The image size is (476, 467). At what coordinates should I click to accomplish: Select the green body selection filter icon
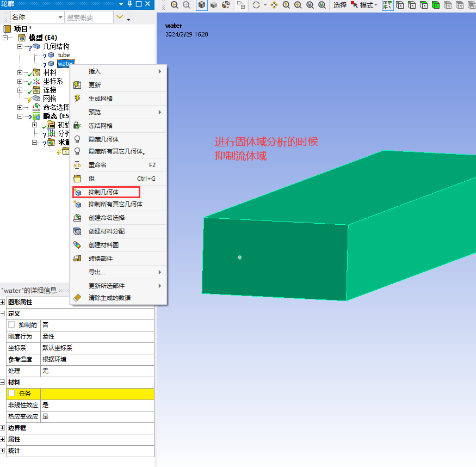tap(436, 5)
